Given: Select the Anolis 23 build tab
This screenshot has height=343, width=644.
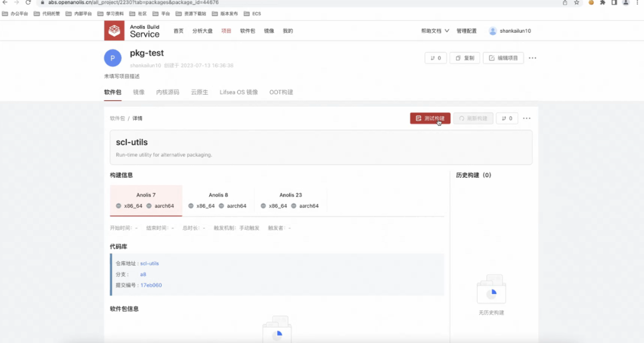Looking at the screenshot, I should [x=290, y=200].
